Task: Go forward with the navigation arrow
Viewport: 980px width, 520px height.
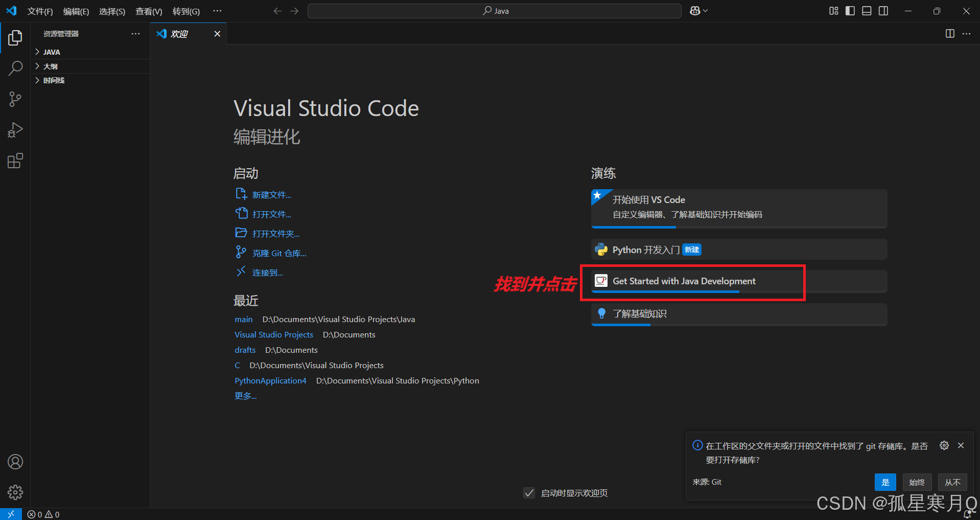Action: point(294,11)
